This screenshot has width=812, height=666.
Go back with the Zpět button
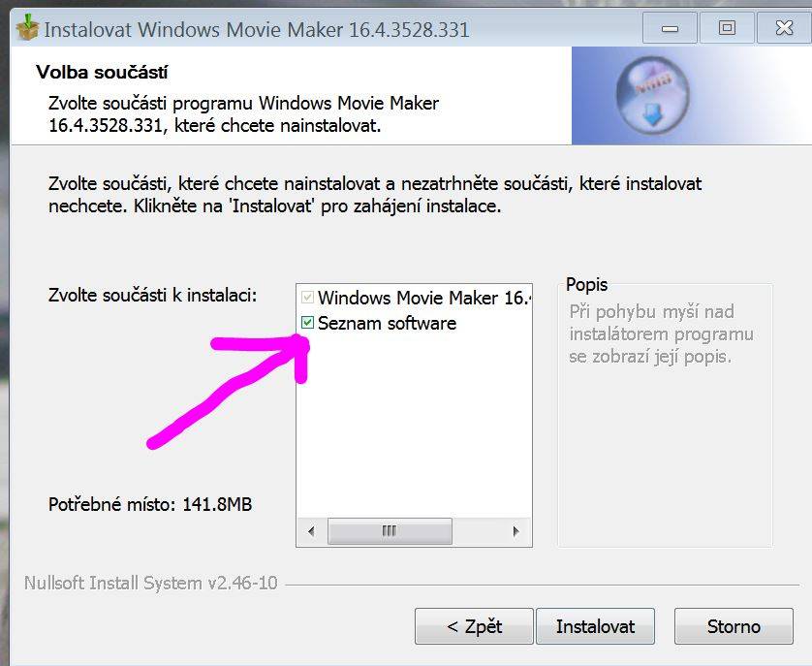[x=474, y=626]
